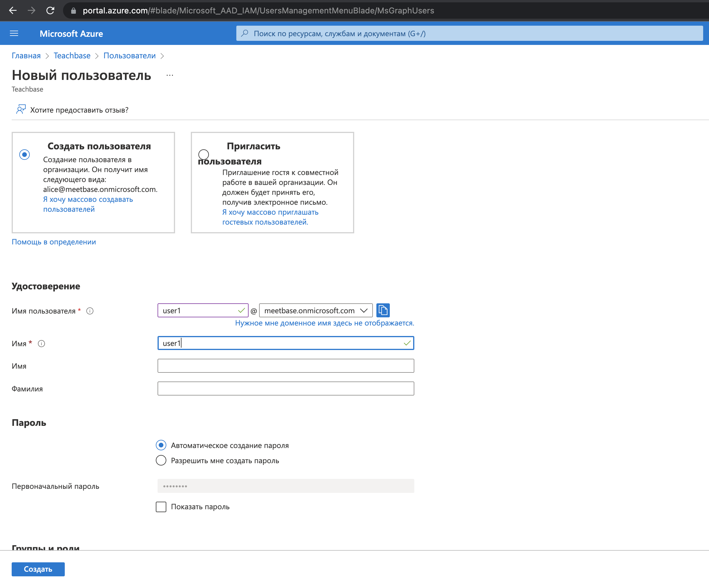Viewport: 709px width, 588px height.
Task: Click the Первоначальный пароль field
Action: (x=286, y=486)
